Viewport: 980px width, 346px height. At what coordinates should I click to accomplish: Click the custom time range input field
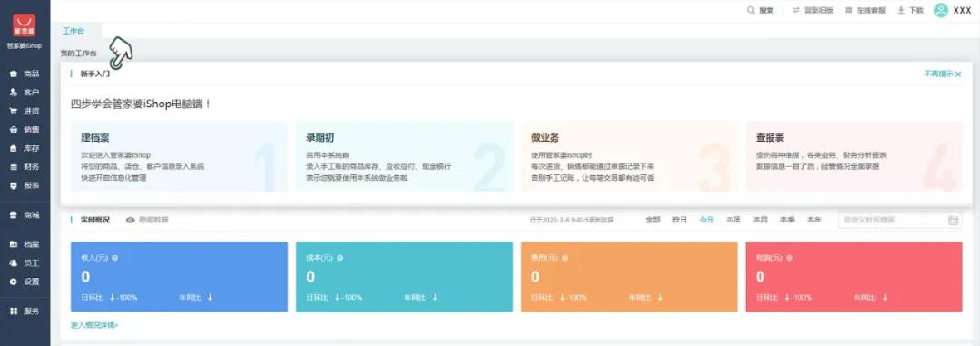pyautogui.click(x=900, y=220)
